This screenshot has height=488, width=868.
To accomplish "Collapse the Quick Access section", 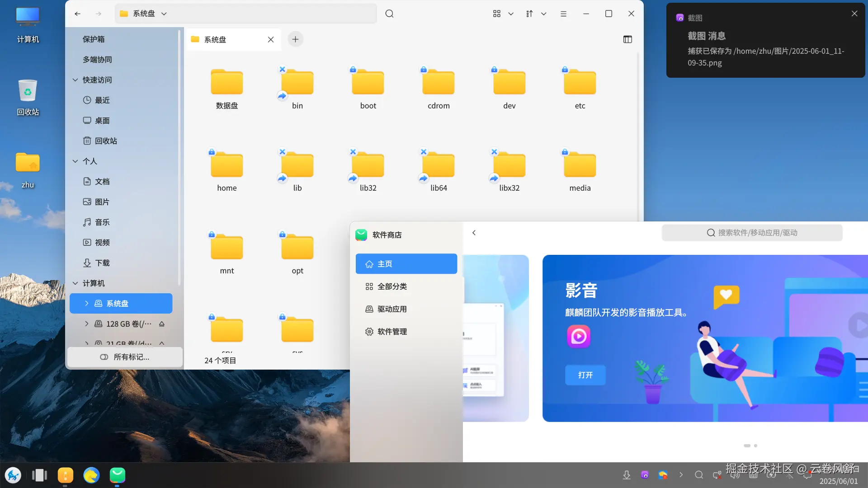I will (x=75, y=80).
